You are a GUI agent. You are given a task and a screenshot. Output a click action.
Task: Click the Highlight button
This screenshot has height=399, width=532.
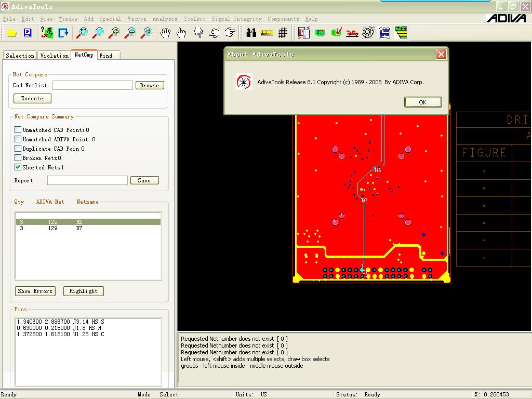pyautogui.click(x=84, y=291)
